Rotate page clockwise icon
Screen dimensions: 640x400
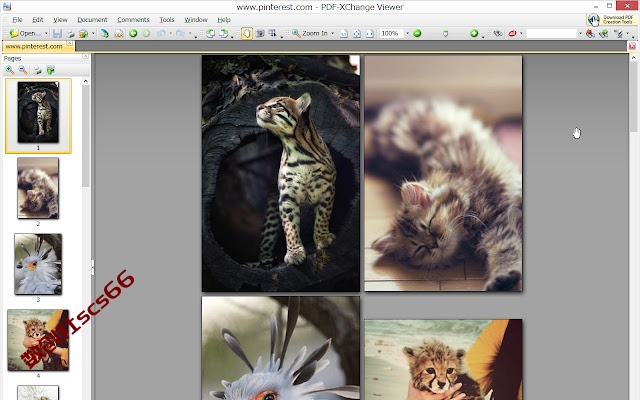223,33
